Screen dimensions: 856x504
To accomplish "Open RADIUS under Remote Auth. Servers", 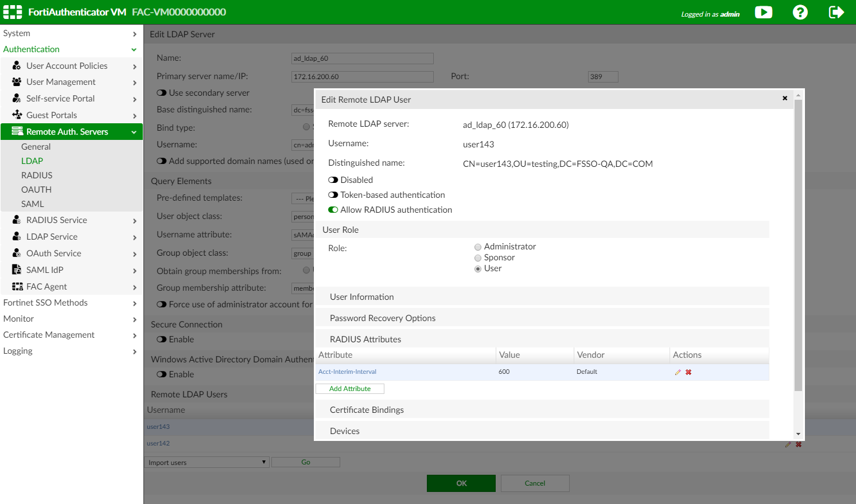I will [x=37, y=175].
